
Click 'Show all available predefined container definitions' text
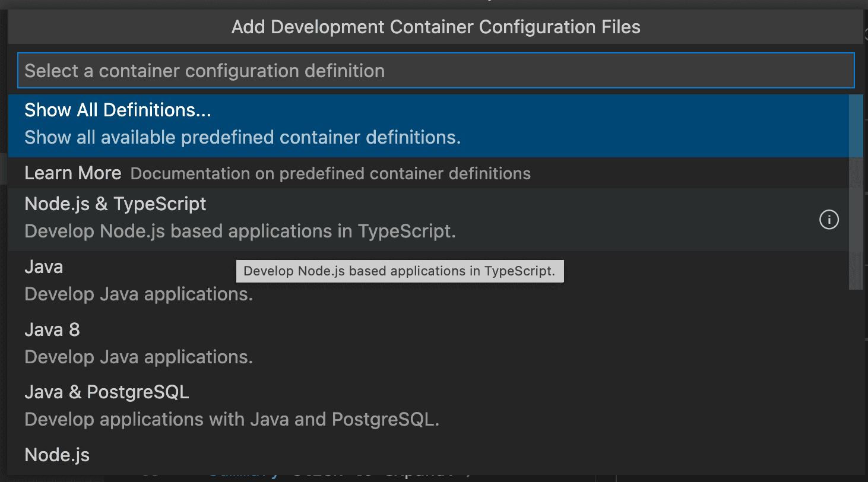click(x=242, y=138)
